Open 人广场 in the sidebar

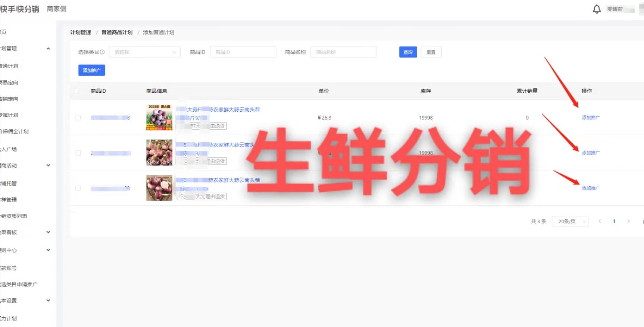(9, 149)
